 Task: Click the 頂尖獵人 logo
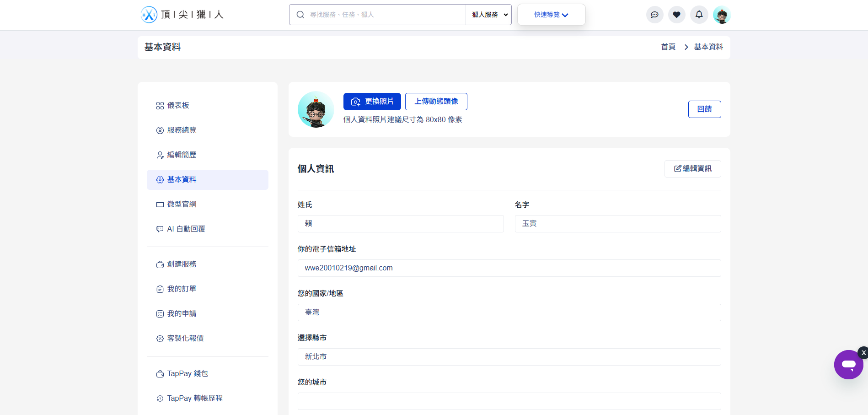[x=182, y=15]
